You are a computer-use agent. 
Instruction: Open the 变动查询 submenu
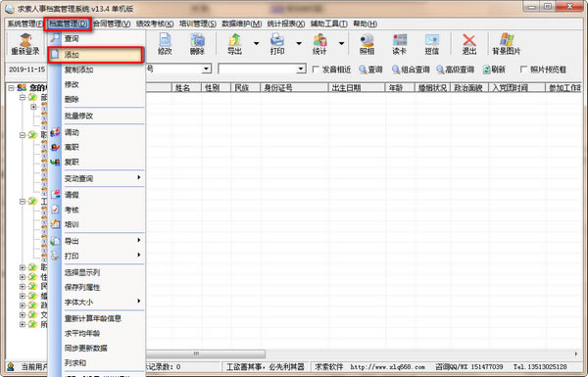click(x=96, y=178)
